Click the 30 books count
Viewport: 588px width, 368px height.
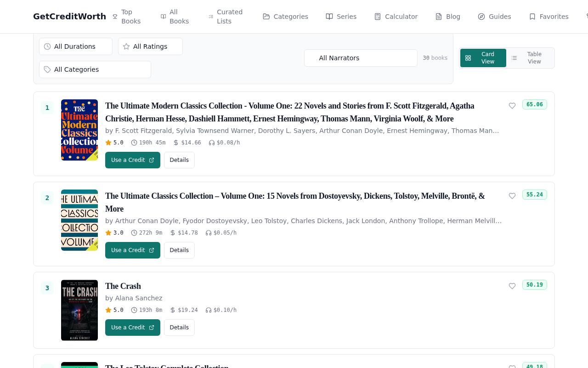click(x=435, y=58)
